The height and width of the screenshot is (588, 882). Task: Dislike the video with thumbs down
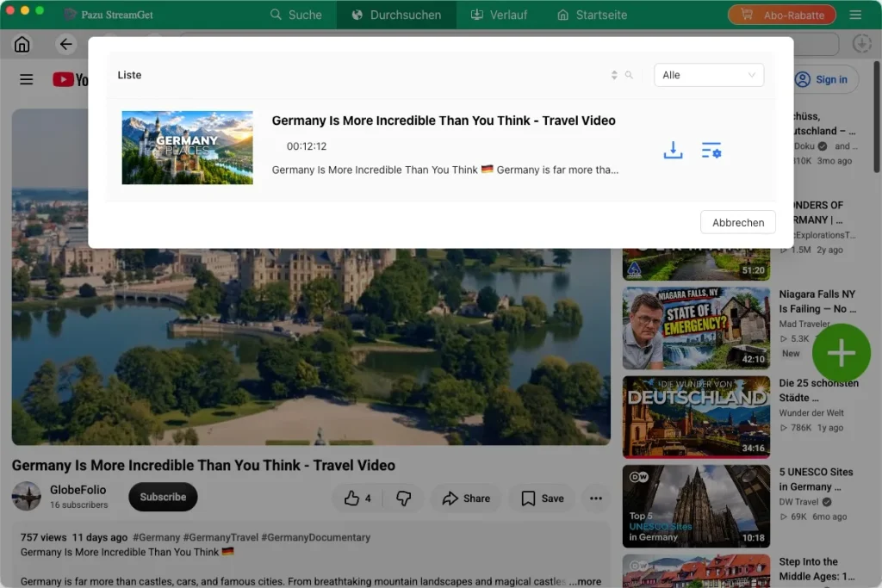click(x=404, y=498)
